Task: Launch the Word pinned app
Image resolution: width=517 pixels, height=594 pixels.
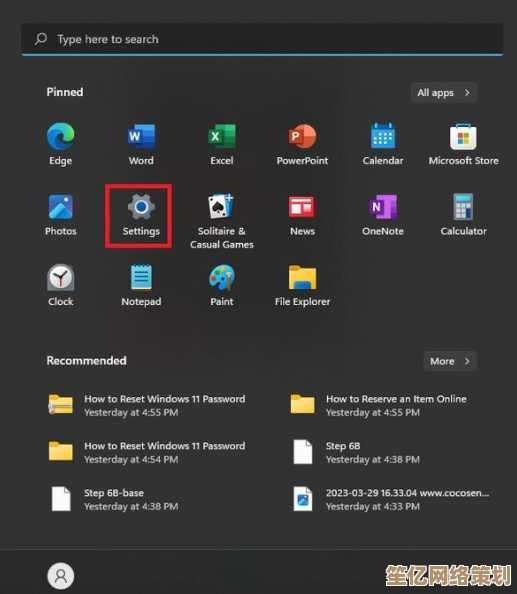Action: [141, 144]
